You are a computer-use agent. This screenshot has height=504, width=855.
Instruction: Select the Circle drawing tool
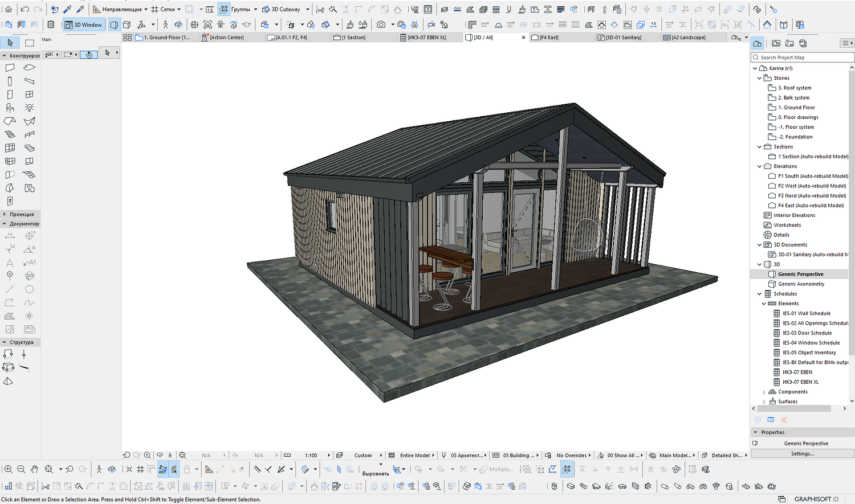click(x=30, y=289)
